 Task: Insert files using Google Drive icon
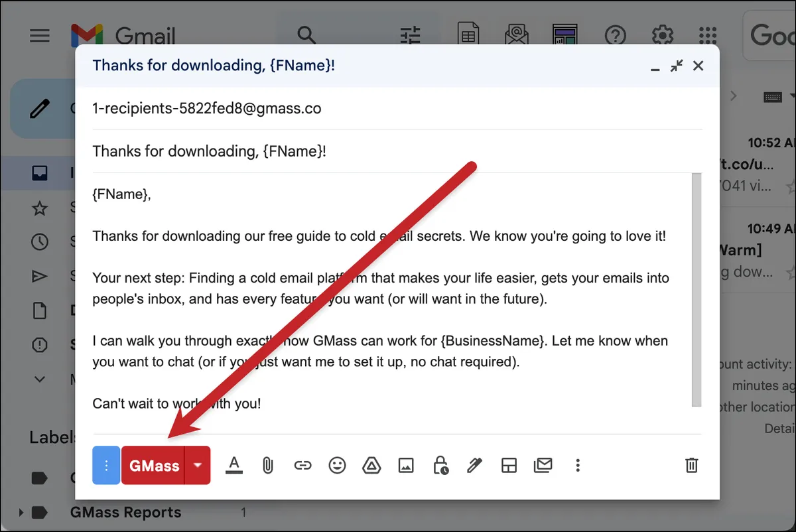point(371,466)
